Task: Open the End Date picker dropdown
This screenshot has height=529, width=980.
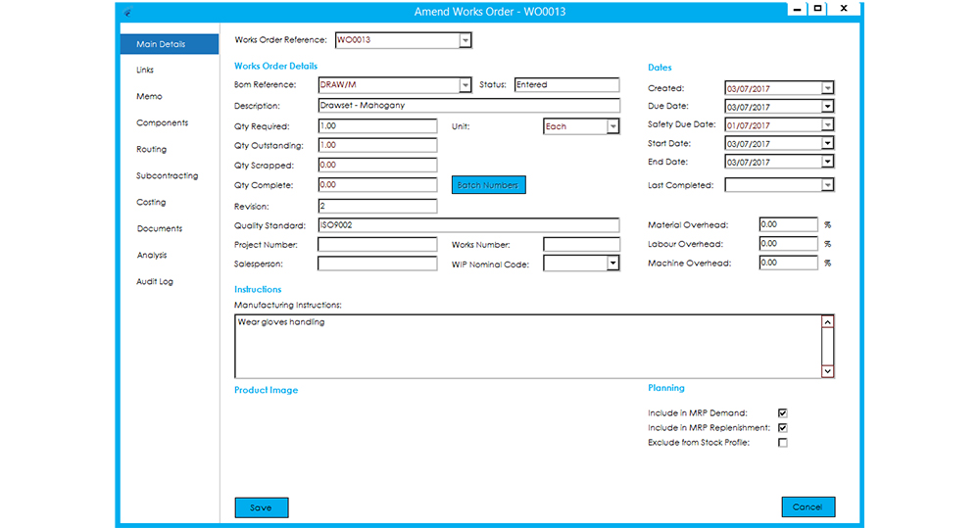Action: pos(827,162)
